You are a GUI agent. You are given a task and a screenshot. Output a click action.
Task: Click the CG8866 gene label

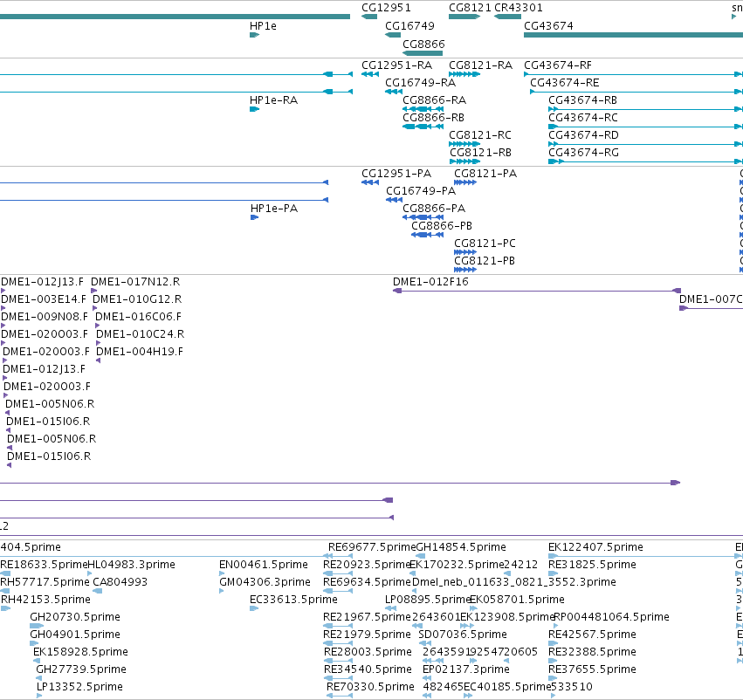[x=423, y=44]
